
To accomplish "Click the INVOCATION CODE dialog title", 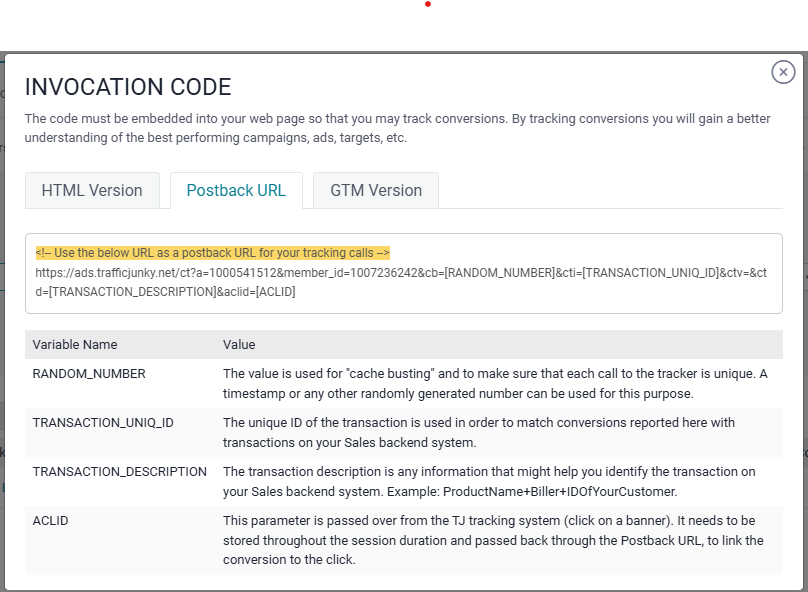I will pyautogui.click(x=128, y=87).
